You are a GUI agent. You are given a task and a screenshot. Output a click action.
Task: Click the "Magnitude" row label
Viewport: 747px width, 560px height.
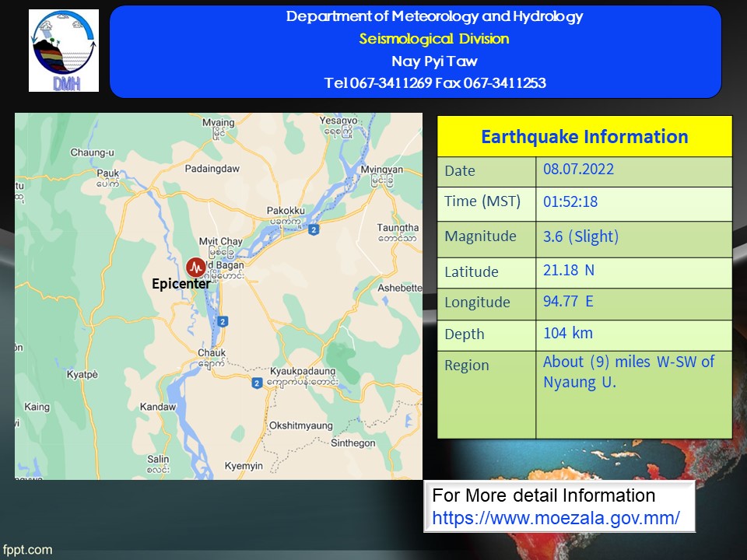[480, 236]
